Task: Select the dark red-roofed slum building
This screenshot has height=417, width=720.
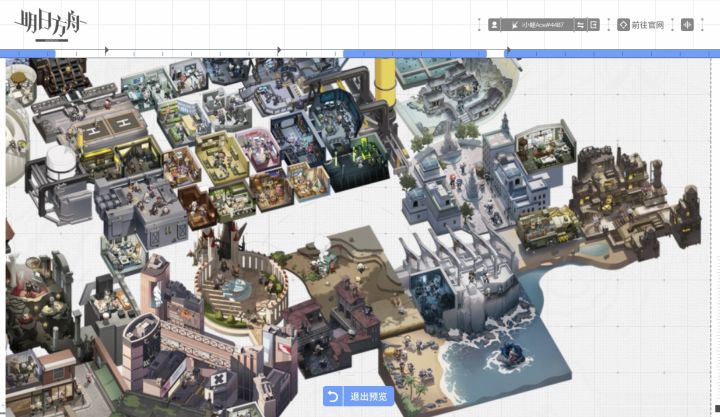Action: (338, 326)
